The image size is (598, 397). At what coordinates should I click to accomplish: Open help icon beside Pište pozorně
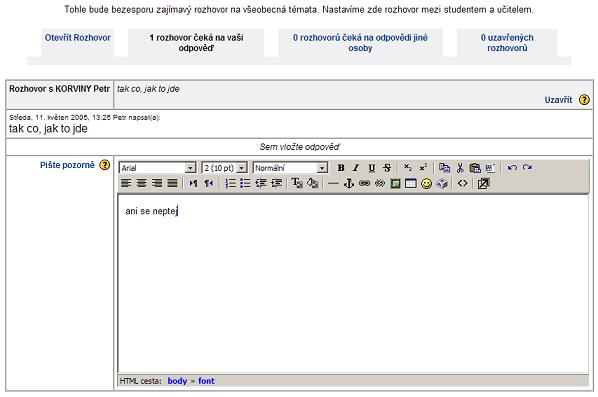coord(104,165)
